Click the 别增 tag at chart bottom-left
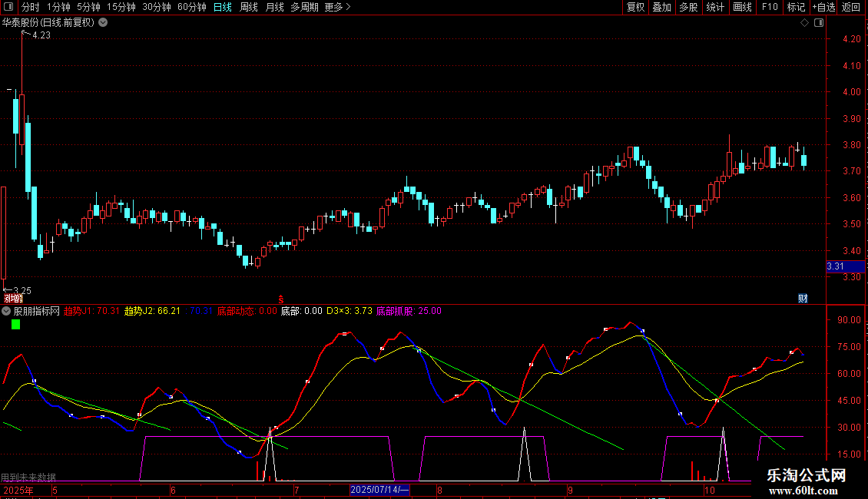Screen dimensions: 868x499 point(13,299)
